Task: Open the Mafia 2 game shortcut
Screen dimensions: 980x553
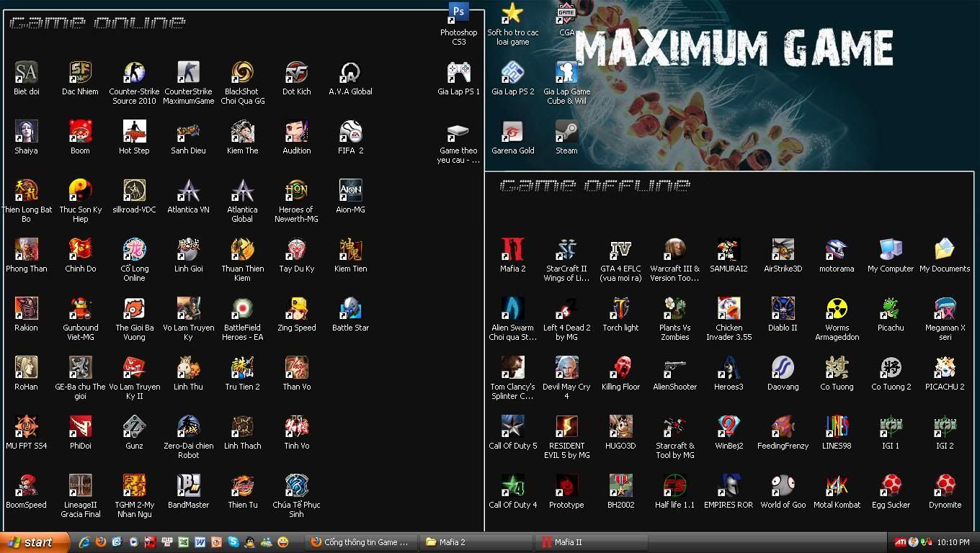Action: point(512,249)
